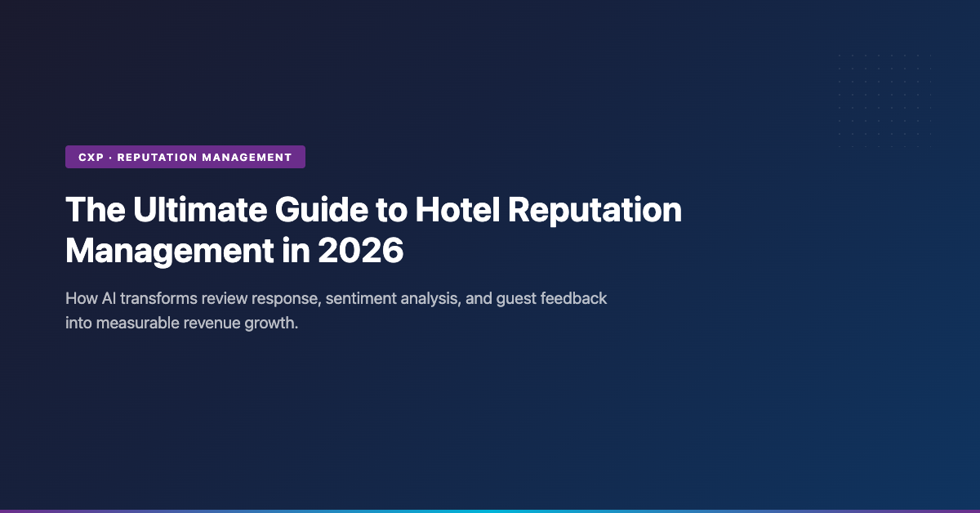The image size is (980, 513).
Task: Select the REPUTATION MANAGEMENT text in the badge
Action: point(204,157)
